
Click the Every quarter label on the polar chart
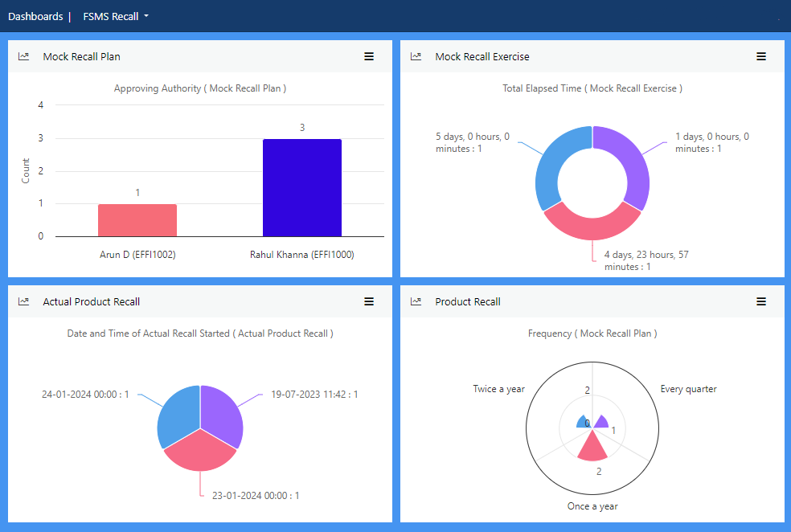point(688,389)
